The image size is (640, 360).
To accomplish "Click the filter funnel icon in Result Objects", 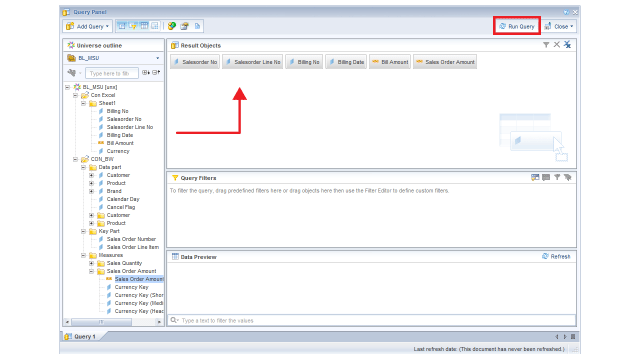I will tap(546, 45).
